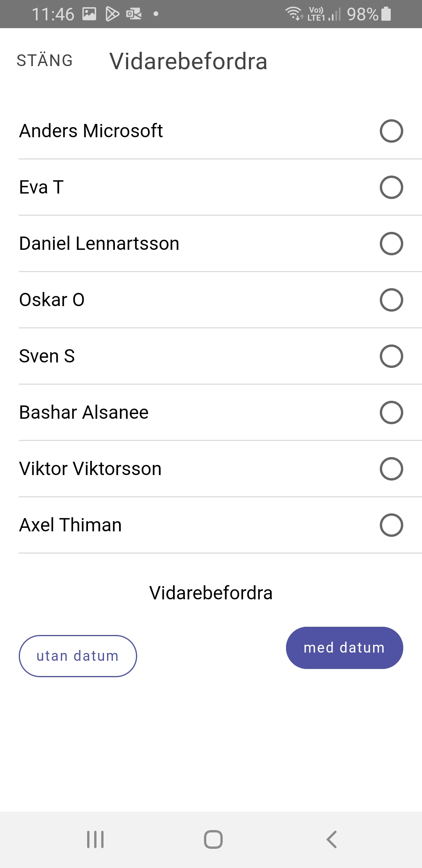
Task: Tap the Viktor Viktorsson name row
Action: (x=91, y=469)
